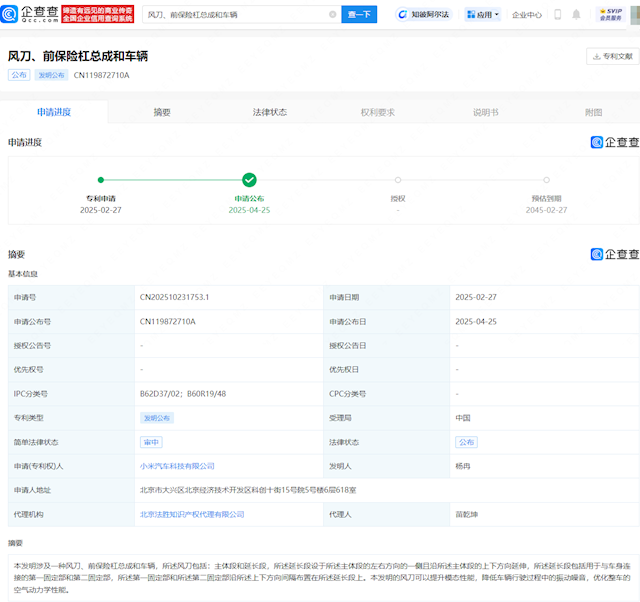Open the Qcc.com logo home link
Screen dimensions: 640x602
tap(30, 14)
